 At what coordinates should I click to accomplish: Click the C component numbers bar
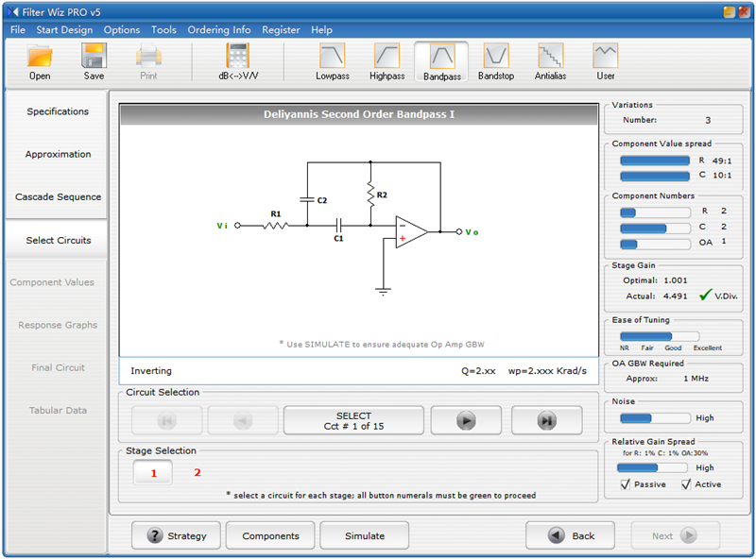pyautogui.click(x=655, y=228)
